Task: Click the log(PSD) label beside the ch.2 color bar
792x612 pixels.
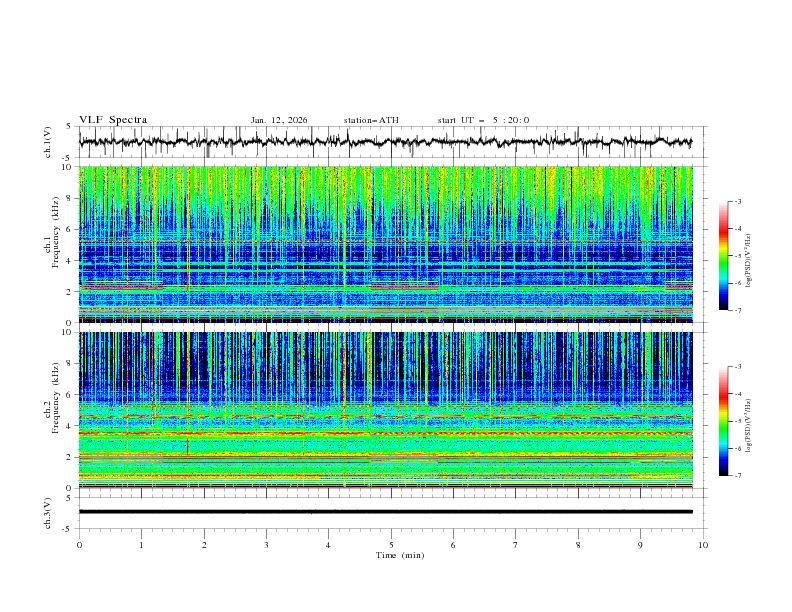Action: 748,426
